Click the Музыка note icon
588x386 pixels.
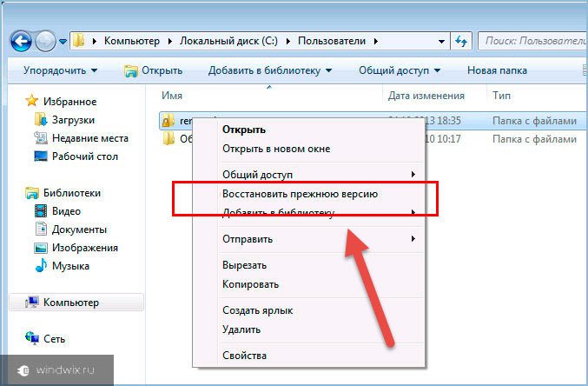41,265
